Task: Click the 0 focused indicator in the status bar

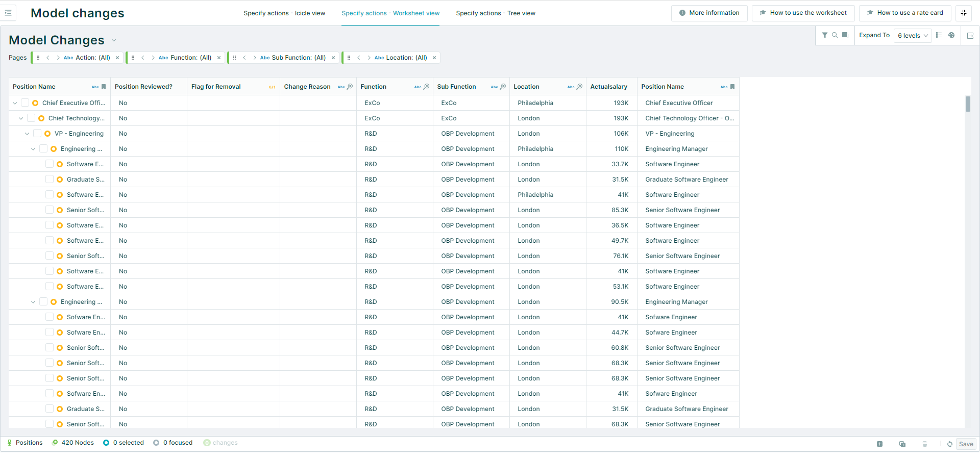Action: coord(173,443)
